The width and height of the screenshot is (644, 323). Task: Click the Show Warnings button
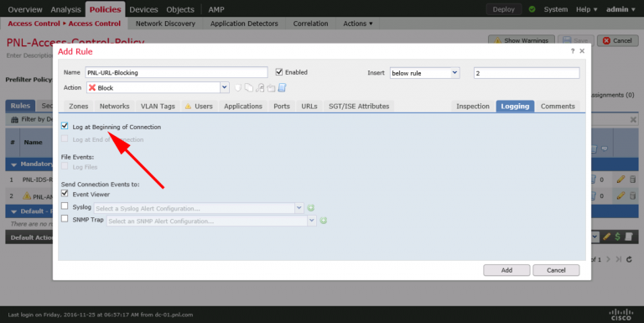coord(522,40)
